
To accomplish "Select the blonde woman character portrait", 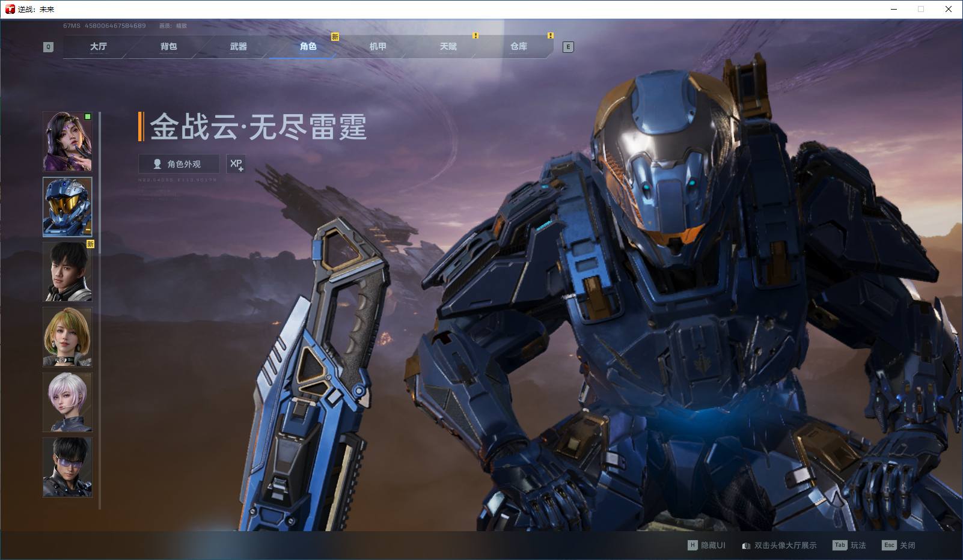I will click(x=67, y=336).
